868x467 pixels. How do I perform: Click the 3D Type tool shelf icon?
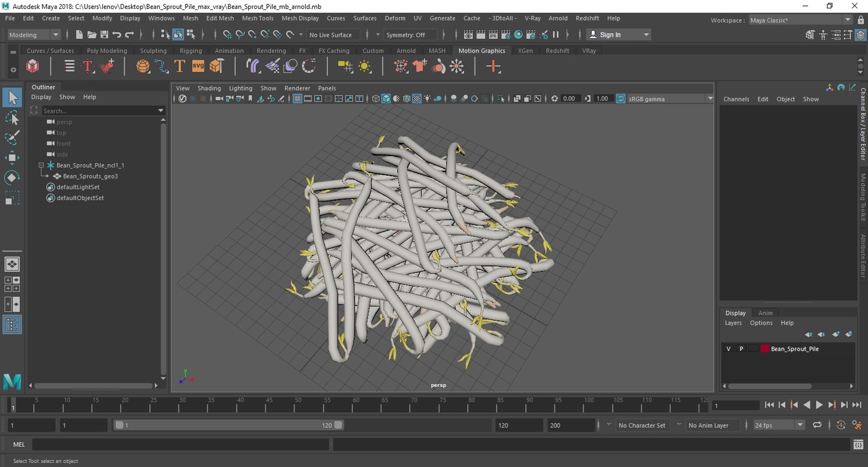click(x=179, y=67)
